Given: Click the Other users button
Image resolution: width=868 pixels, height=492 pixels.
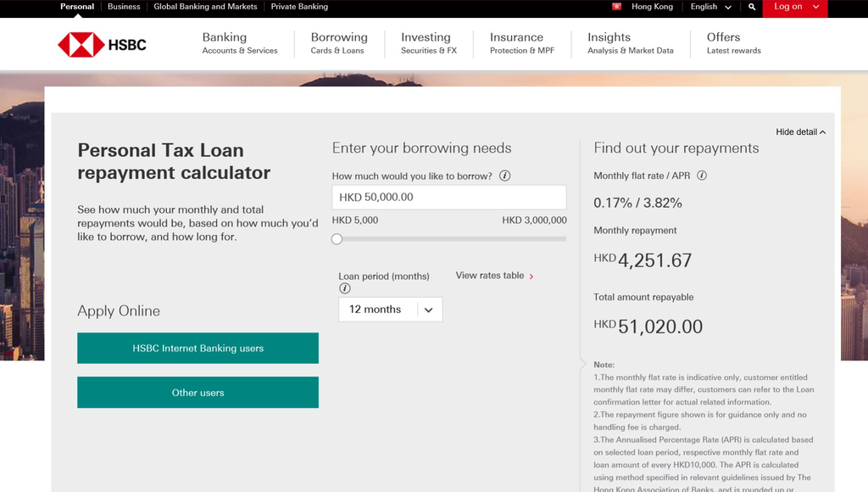Looking at the screenshot, I should click(x=198, y=392).
